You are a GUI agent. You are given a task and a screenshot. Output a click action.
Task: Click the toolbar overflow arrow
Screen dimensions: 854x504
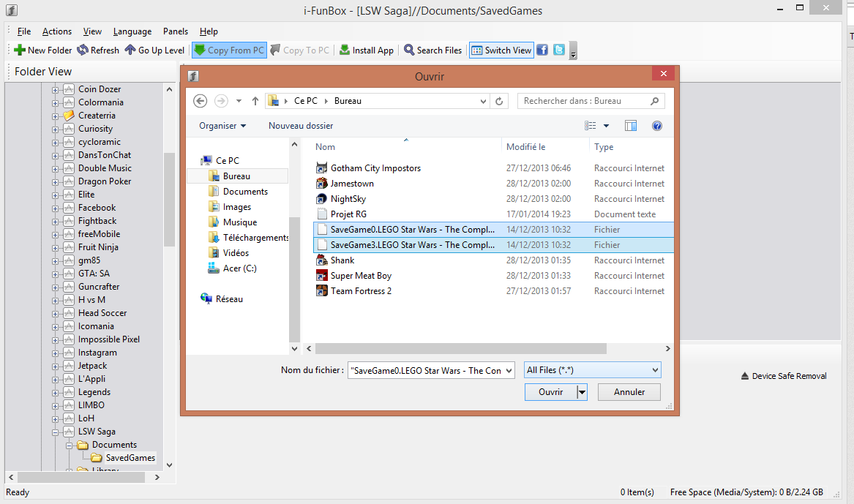tap(573, 50)
